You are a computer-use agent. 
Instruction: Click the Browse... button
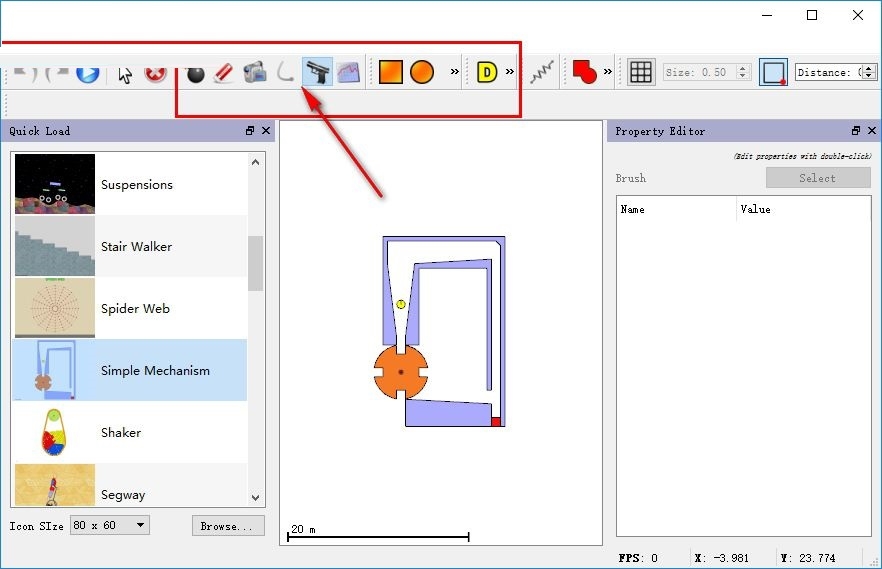228,526
